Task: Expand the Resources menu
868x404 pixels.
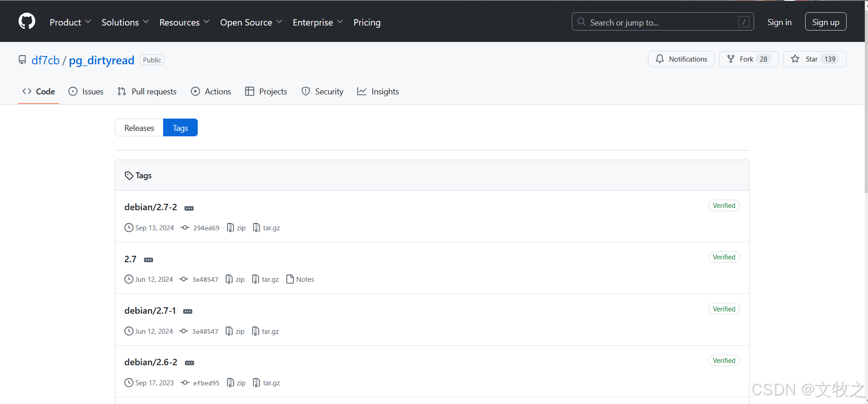Action: click(x=184, y=22)
